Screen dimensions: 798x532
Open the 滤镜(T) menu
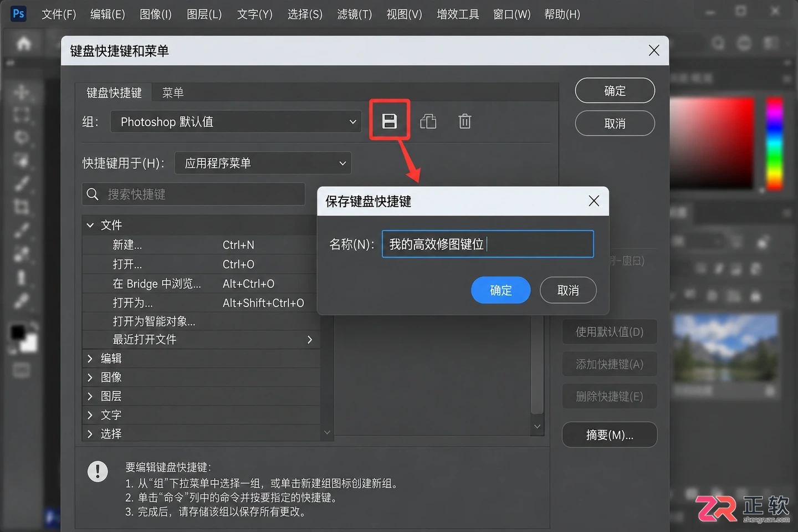click(355, 14)
